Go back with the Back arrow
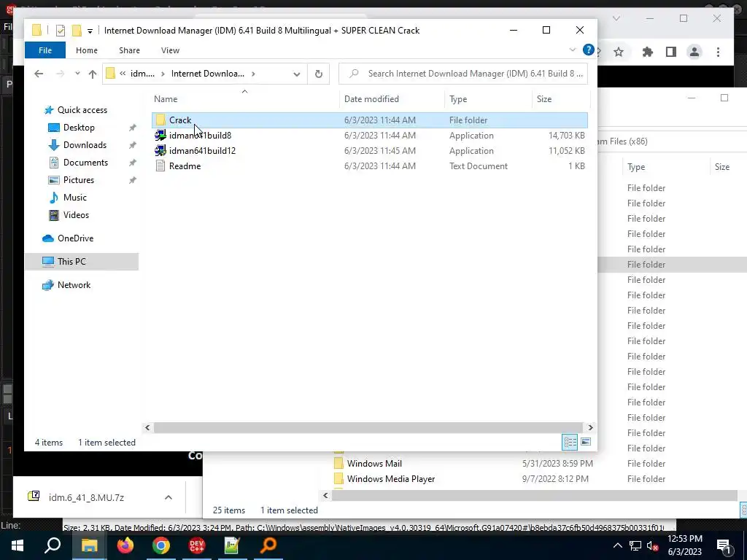This screenshot has width=747, height=560. [x=39, y=74]
